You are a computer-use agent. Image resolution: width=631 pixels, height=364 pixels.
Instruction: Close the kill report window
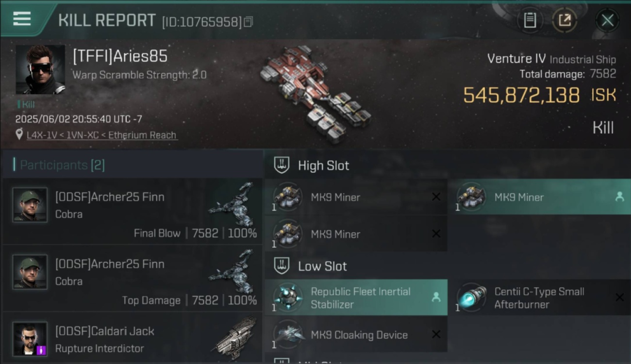pos(607,20)
